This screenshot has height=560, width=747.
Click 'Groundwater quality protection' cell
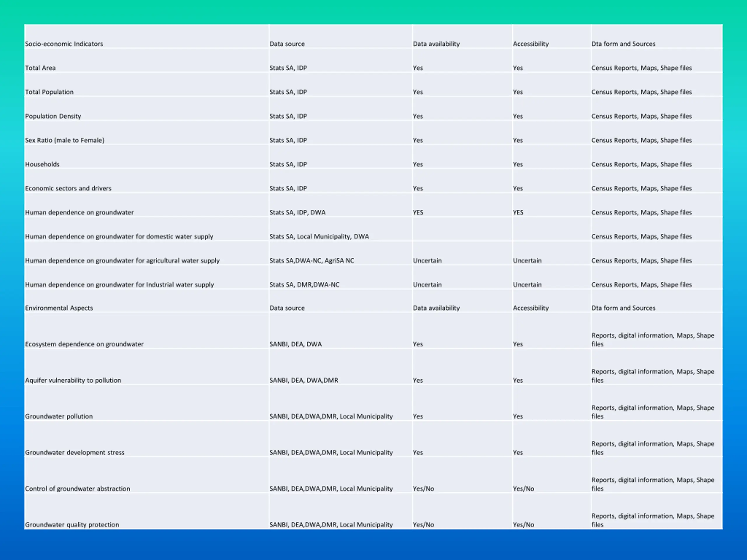(x=72, y=524)
